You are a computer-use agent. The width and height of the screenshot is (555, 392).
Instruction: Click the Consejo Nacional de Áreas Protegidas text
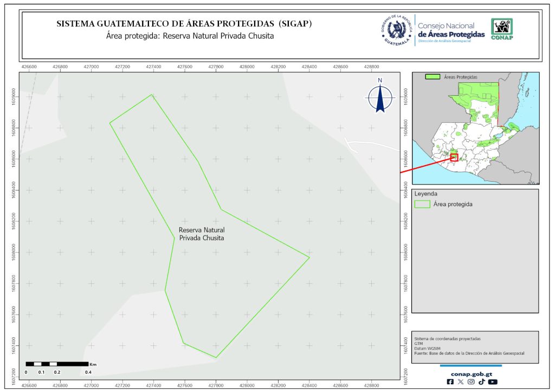pos(451,30)
